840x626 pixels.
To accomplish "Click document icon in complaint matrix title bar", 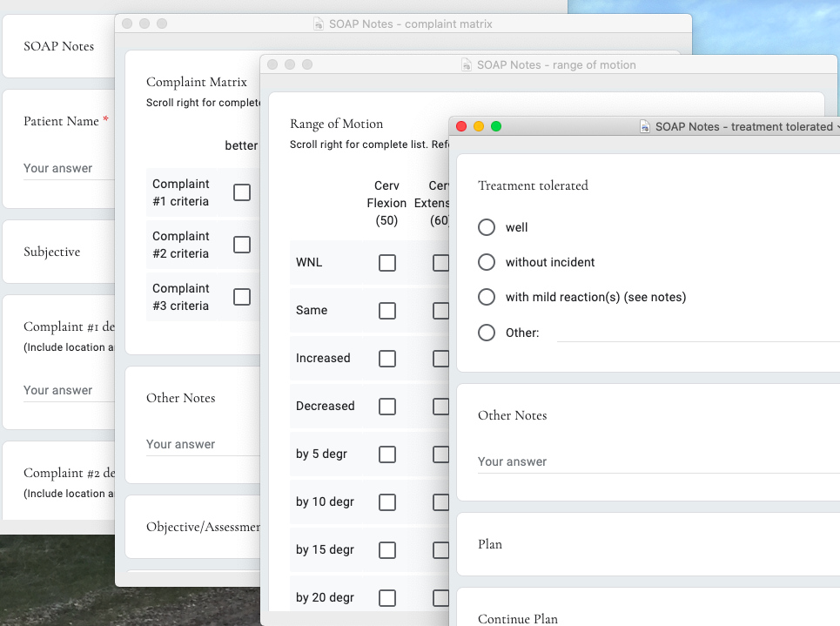I will 319,24.
